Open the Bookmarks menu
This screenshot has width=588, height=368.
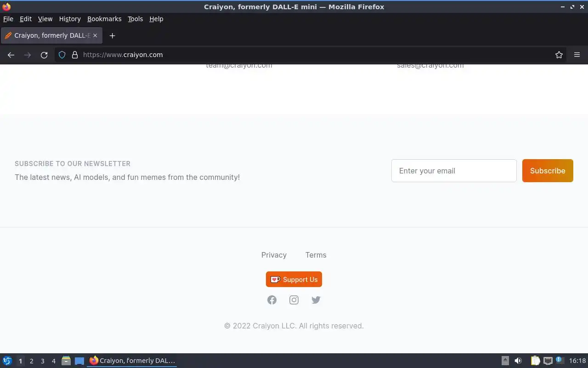(x=104, y=19)
